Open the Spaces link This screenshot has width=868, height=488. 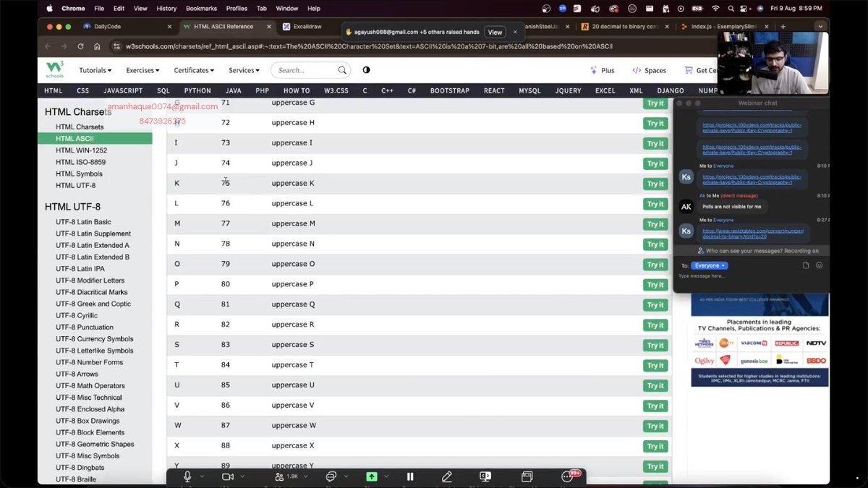coord(649,70)
